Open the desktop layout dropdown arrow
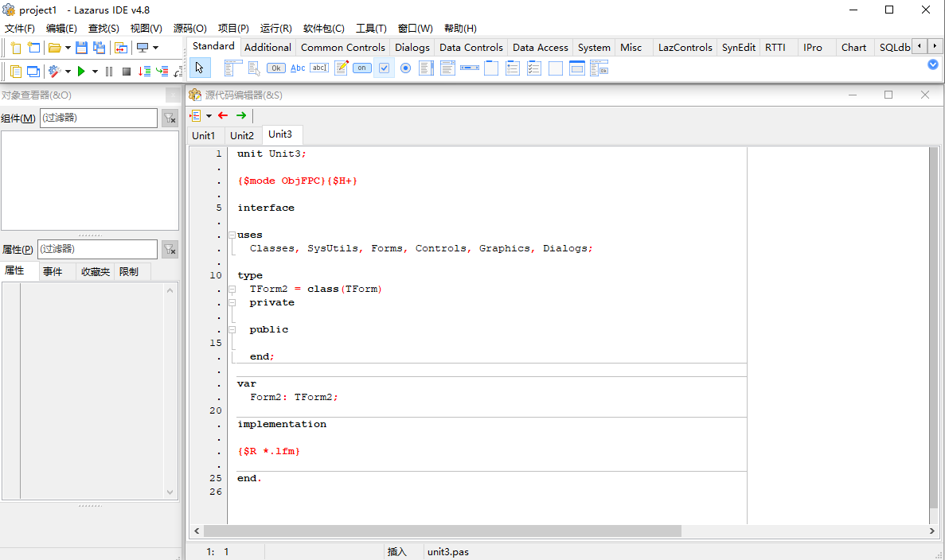The image size is (945, 560). click(x=155, y=49)
